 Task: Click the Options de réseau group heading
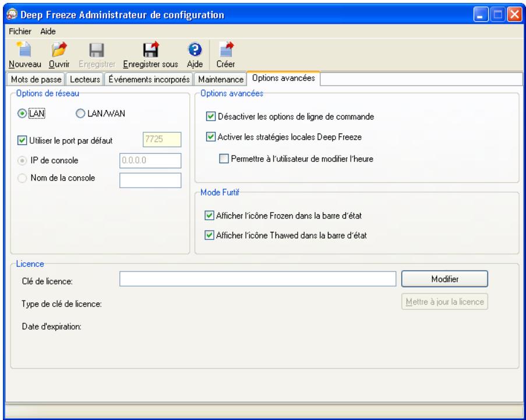pyautogui.click(x=48, y=93)
